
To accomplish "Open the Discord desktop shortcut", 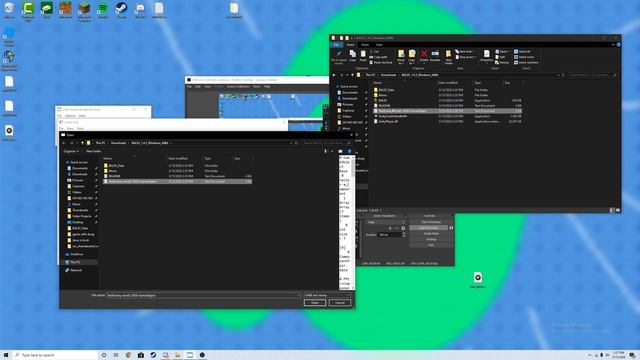I will pos(140,9).
